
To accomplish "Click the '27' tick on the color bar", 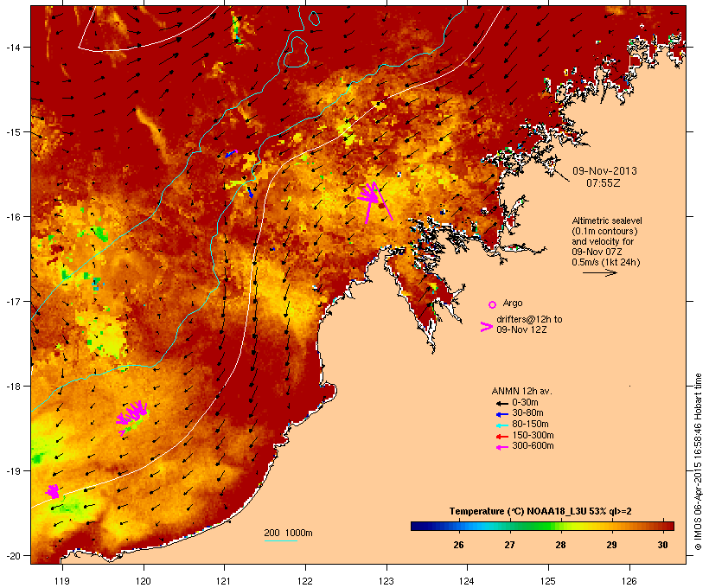I will [509, 545].
